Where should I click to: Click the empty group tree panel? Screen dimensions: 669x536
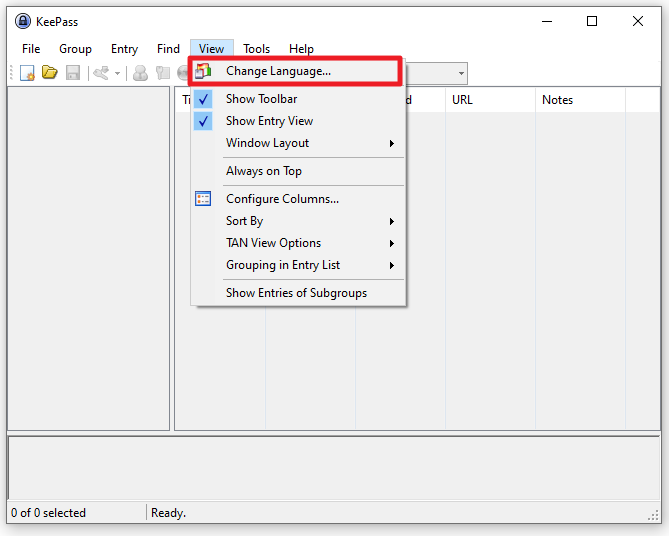(x=89, y=258)
